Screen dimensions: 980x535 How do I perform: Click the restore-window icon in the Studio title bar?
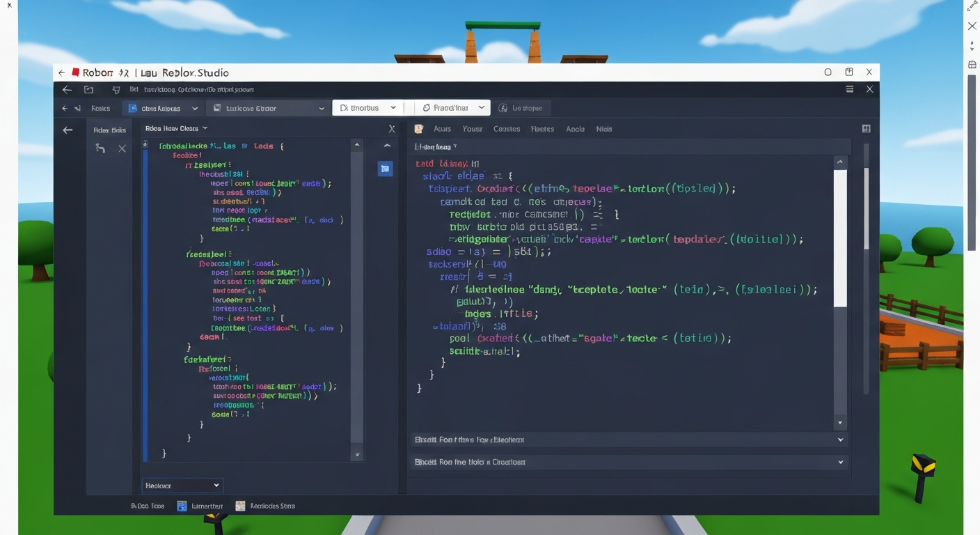tap(849, 72)
